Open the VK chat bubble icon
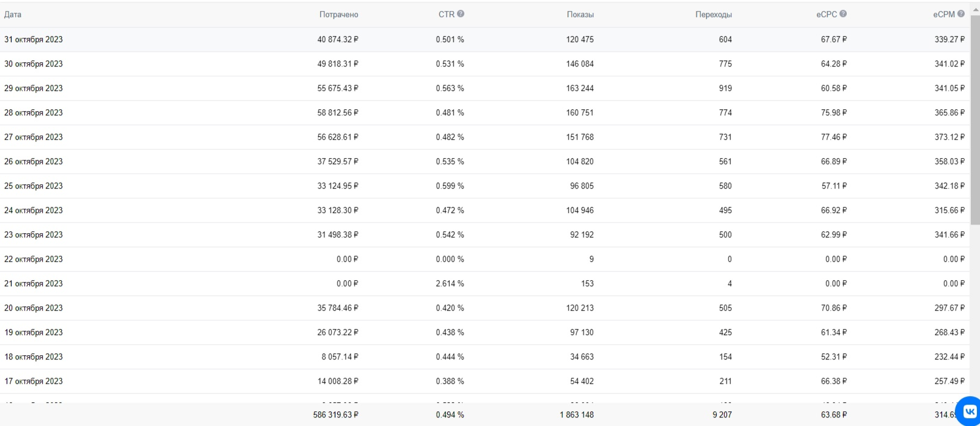This screenshot has height=426, width=980. pyautogui.click(x=969, y=411)
